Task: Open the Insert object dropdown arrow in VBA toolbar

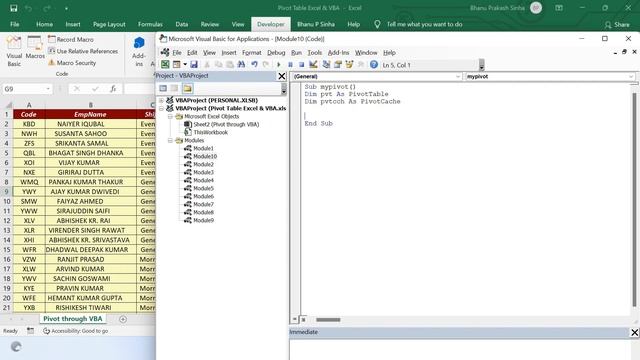Action: [x=185, y=64]
